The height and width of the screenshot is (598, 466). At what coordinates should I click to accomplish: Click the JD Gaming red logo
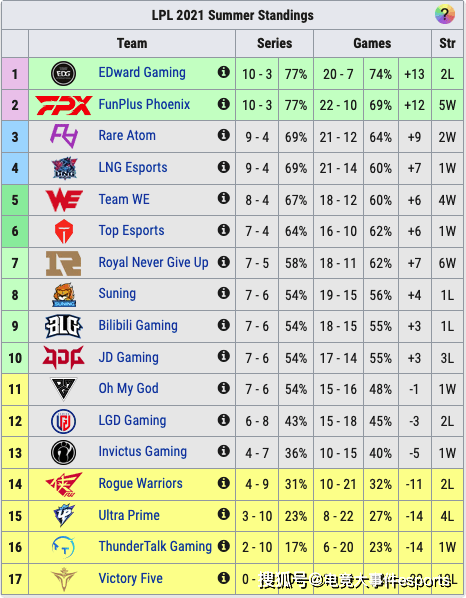(x=64, y=358)
